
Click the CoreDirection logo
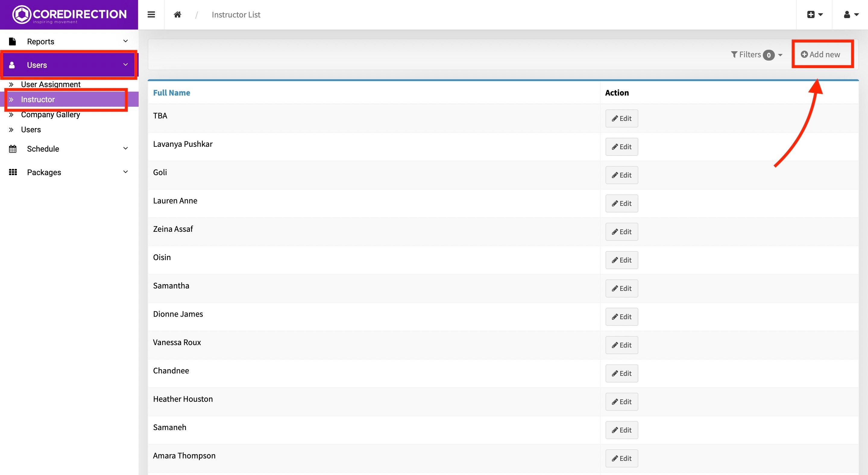coord(69,14)
